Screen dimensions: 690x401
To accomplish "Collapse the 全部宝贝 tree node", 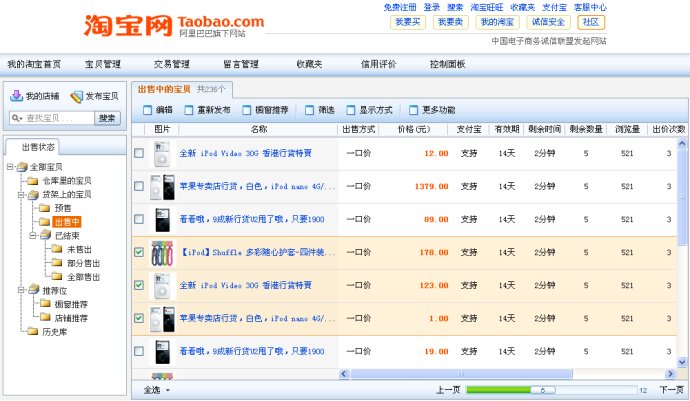I will 10,167.
